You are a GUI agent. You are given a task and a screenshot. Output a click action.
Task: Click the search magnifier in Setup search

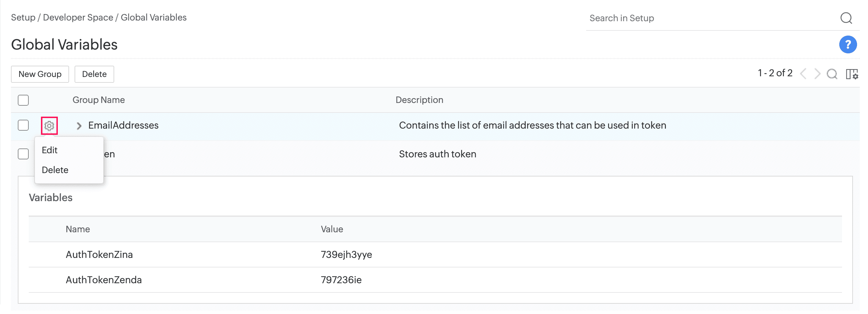pyautogui.click(x=846, y=18)
